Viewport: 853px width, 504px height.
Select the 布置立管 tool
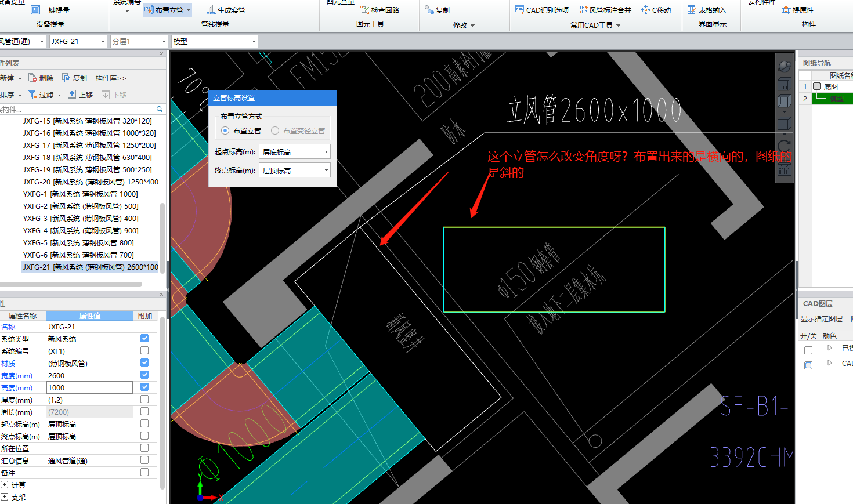click(x=168, y=10)
